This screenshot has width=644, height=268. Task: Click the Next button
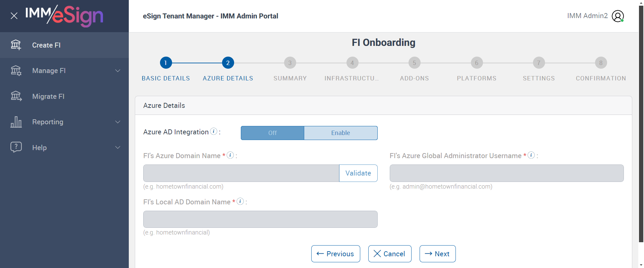[437, 254]
